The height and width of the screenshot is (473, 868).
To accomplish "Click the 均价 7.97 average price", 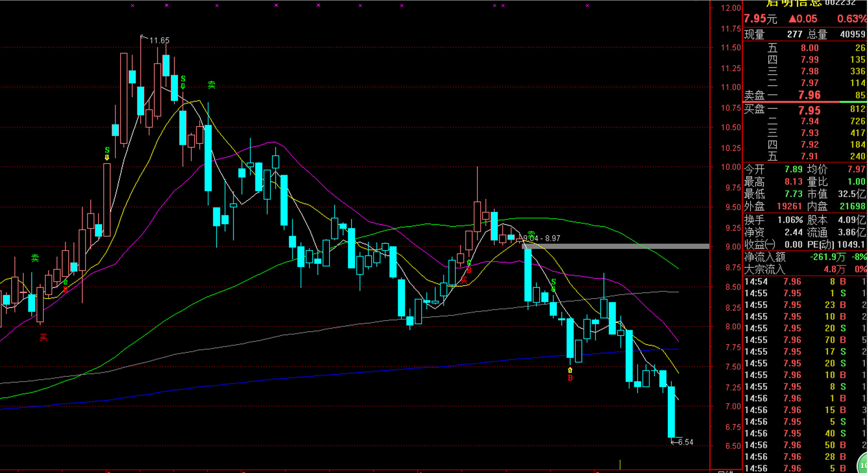I will [856, 169].
